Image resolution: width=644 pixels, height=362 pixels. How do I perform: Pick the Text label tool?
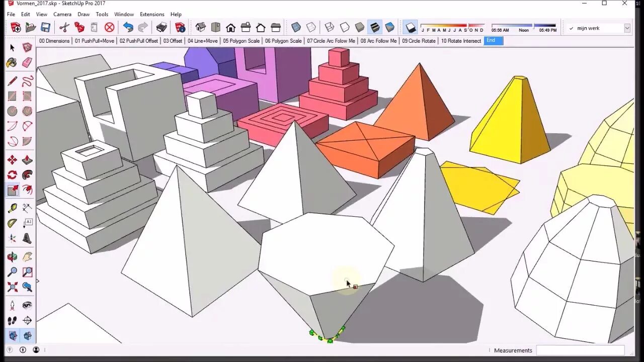[x=27, y=223]
